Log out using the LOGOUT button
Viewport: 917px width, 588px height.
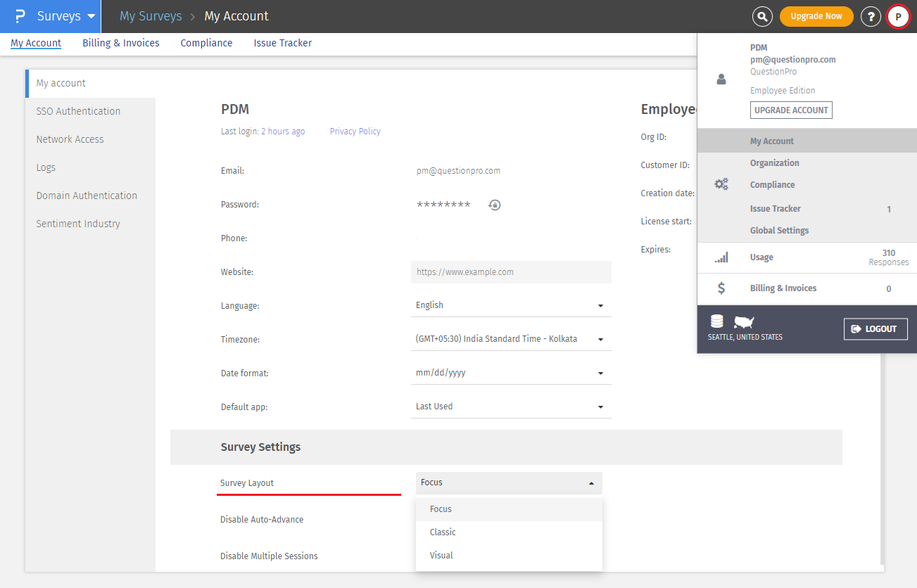tap(875, 328)
